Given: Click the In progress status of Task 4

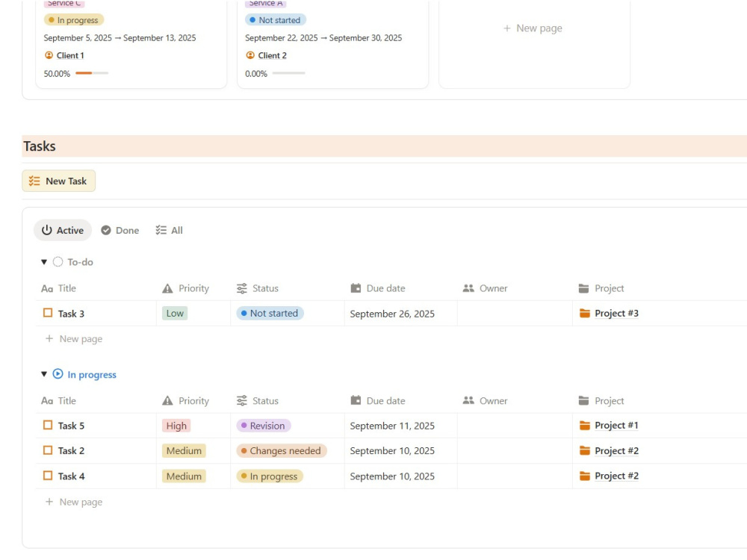Looking at the screenshot, I should (x=270, y=476).
